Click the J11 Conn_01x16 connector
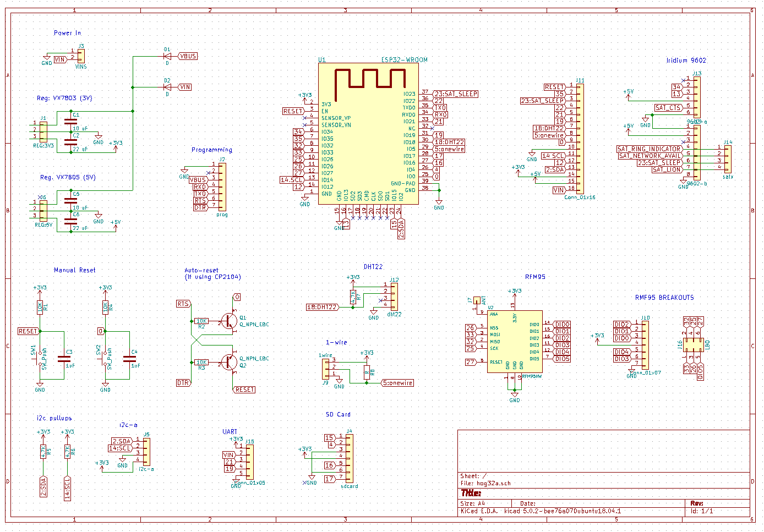 pos(580,138)
